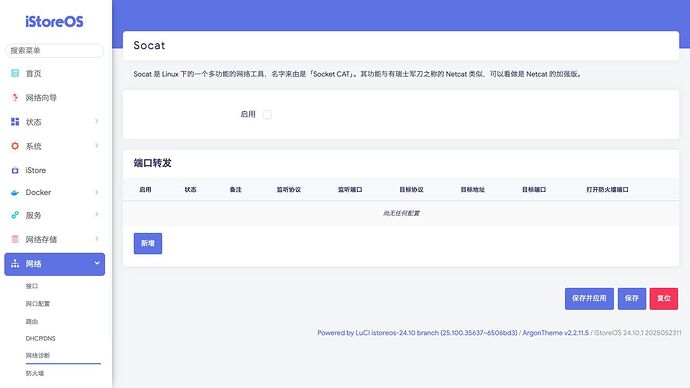
Task: Click the 监听端口 column header
Action: (350, 190)
